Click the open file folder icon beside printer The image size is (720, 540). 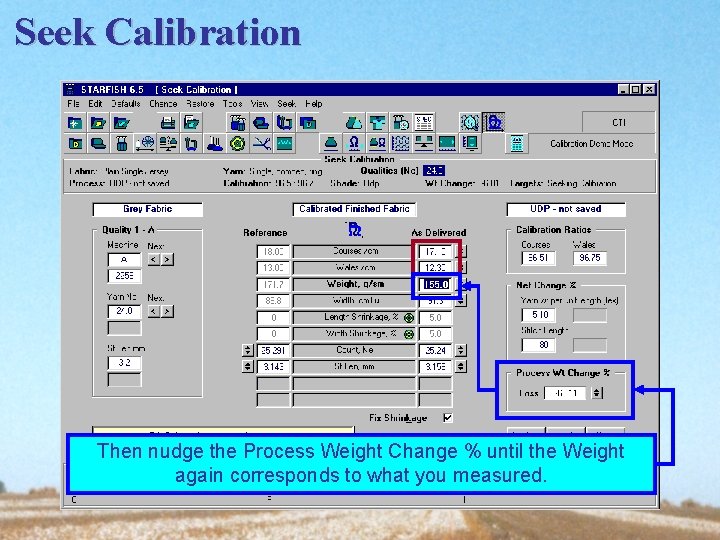(191, 123)
